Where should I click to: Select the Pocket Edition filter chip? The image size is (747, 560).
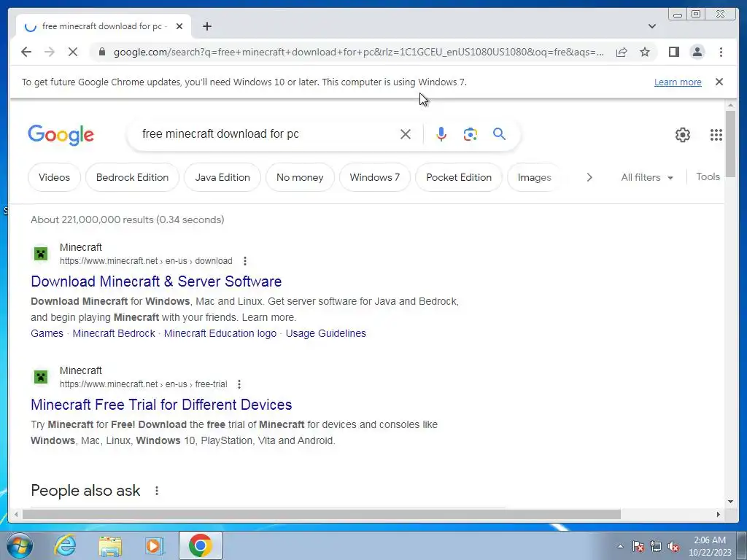pos(458,177)
